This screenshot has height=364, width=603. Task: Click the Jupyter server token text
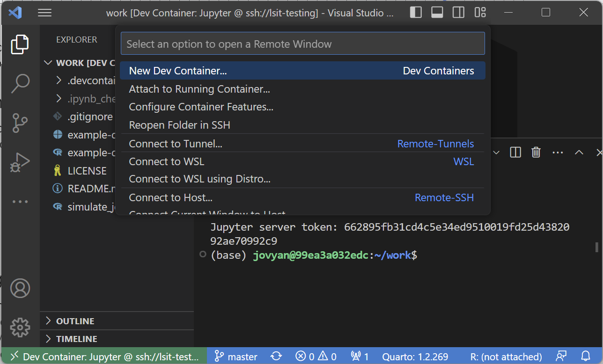(x=390, y=234)
